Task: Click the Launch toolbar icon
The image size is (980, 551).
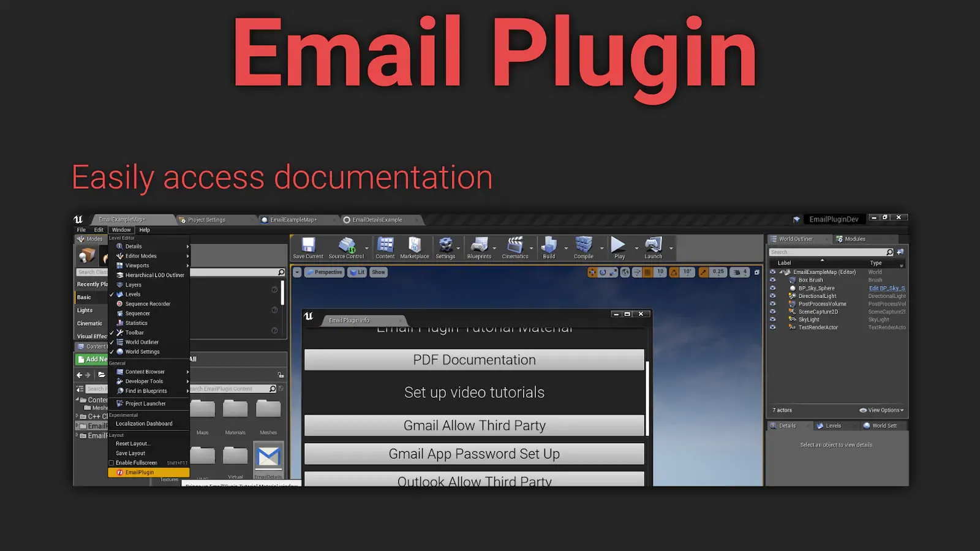Action: [654, 245]
